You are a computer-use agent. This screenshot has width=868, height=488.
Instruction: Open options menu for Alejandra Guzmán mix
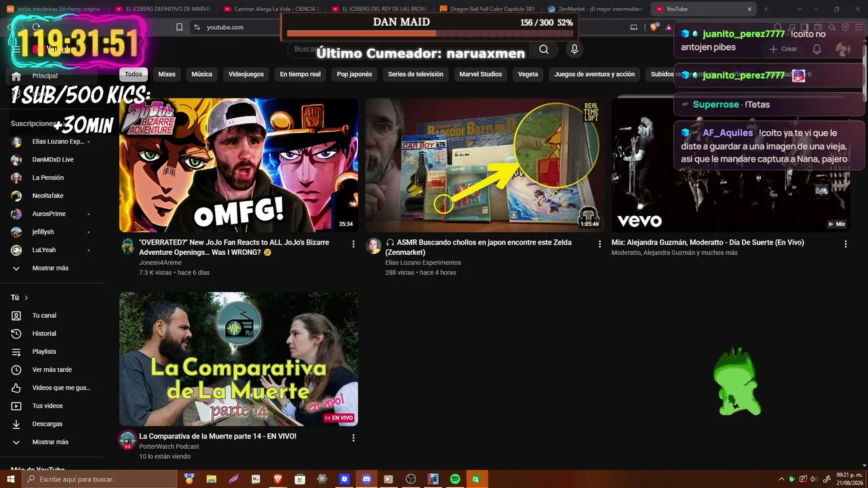846,243
